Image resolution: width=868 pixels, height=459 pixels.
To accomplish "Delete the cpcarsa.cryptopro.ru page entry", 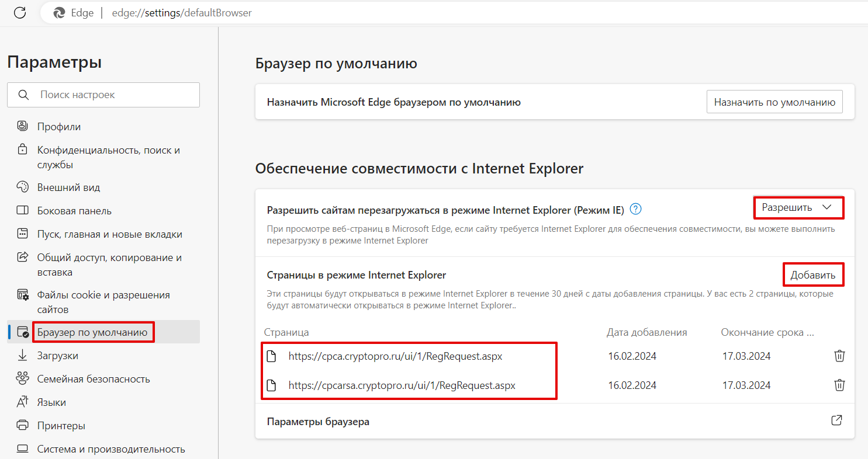I will (839, 385).
